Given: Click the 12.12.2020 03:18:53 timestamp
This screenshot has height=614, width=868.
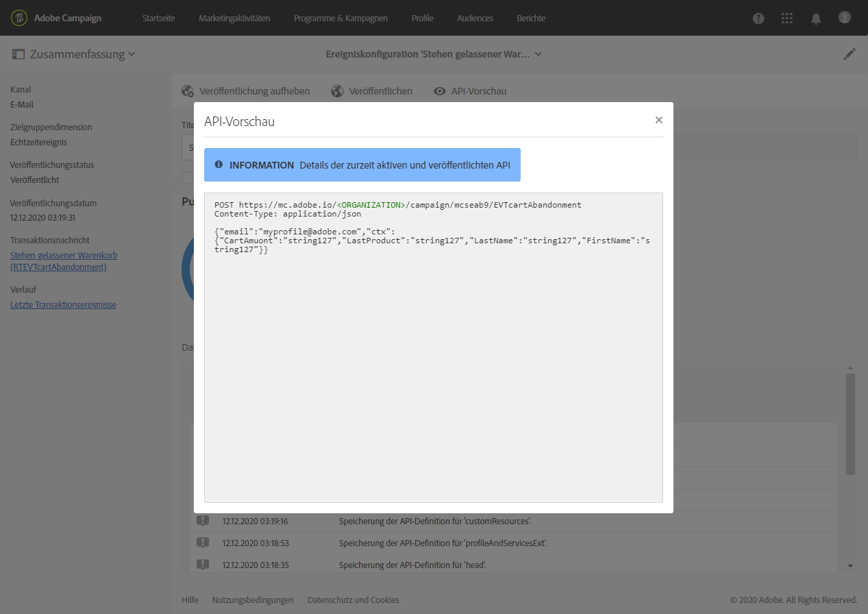Looking at the screenshot, I should coord(255,543).
